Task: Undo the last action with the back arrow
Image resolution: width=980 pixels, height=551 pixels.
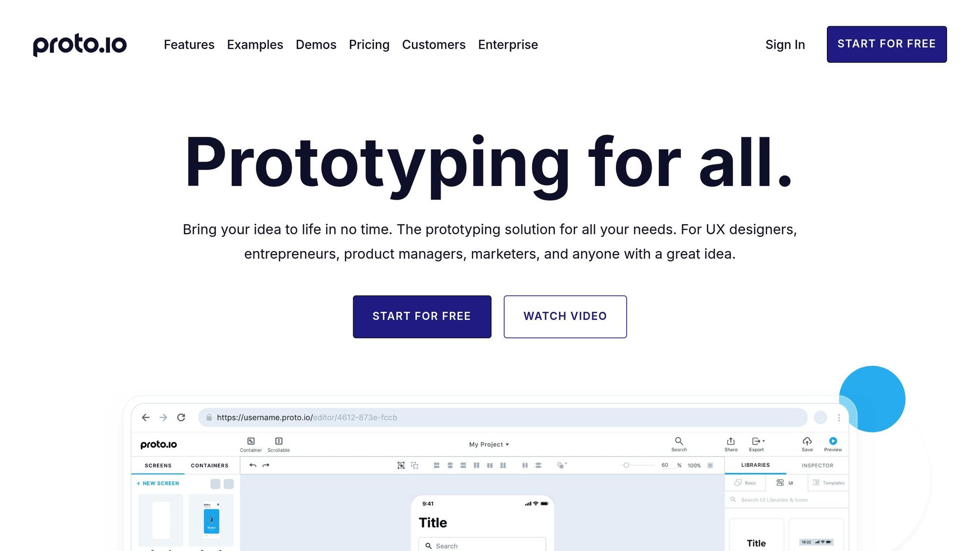Action: click(x=253, y=465)
